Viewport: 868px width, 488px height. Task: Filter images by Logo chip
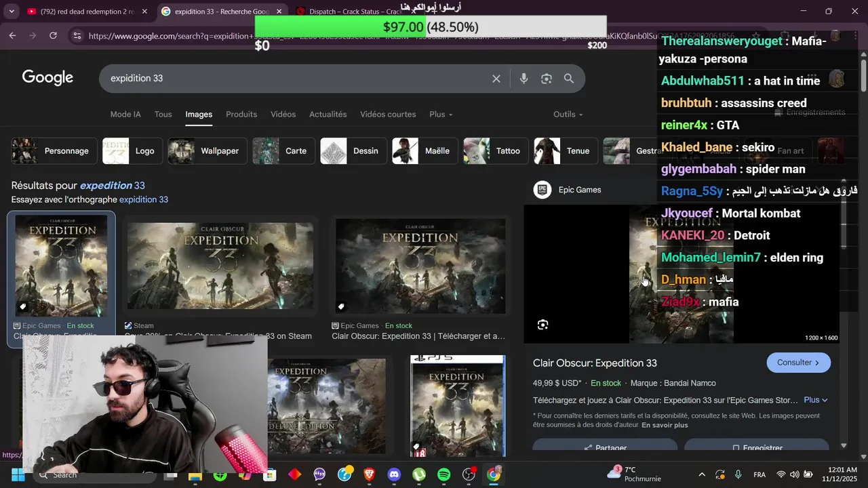(132, 151)
